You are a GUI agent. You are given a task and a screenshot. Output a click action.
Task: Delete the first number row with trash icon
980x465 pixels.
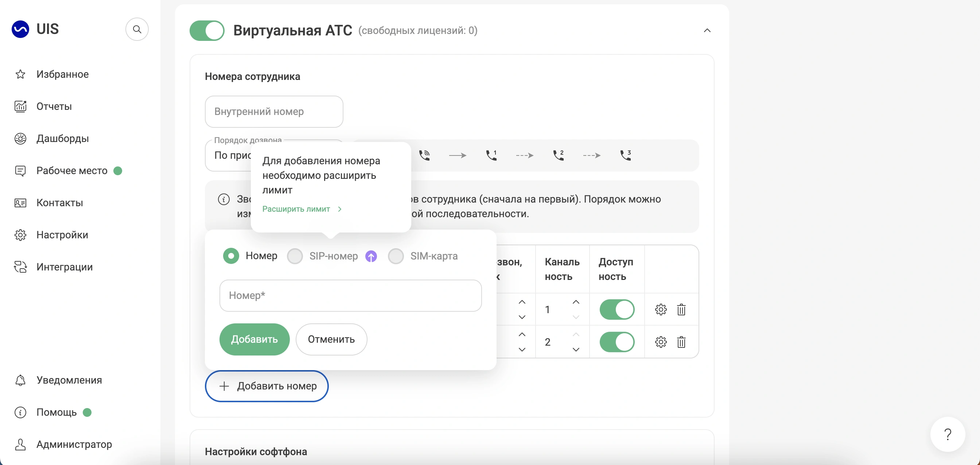click(x=681, y=309)
